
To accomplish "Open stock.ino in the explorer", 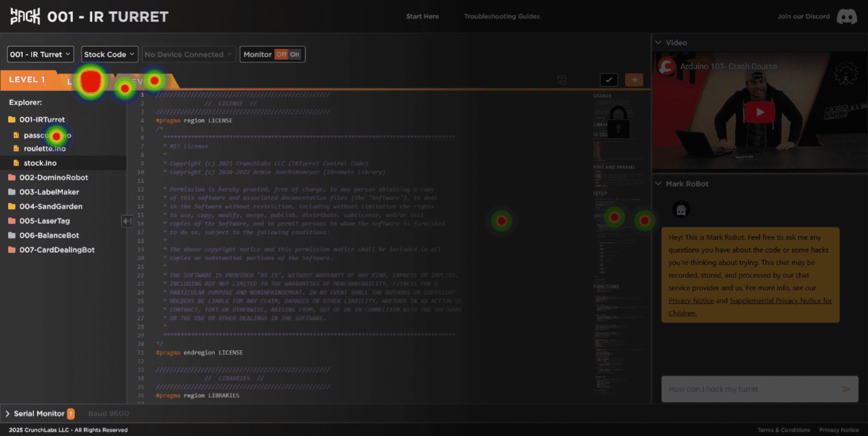I will pyautogui.click(x=40, y=163).
